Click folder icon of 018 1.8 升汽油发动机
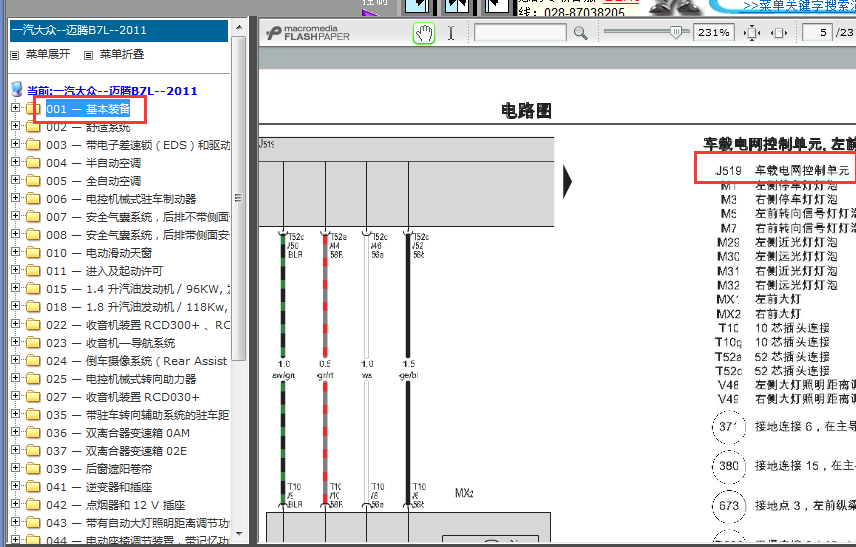 [x=33, y=307]
